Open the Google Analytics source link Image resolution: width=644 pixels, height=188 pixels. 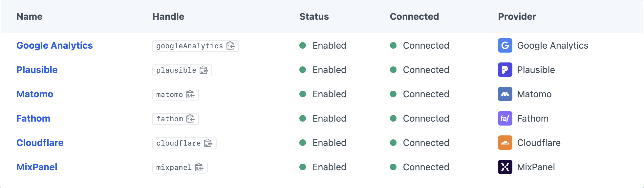[54, 45]
